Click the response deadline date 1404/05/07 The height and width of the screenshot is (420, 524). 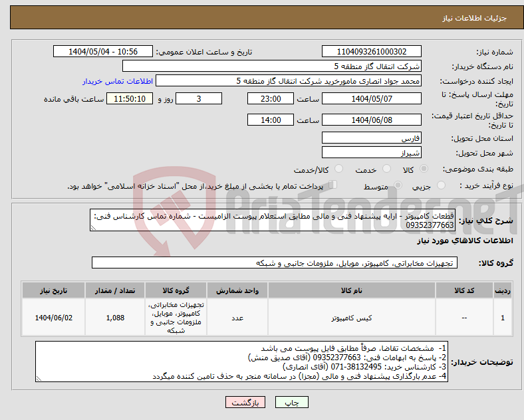click(x=372, y=98)
